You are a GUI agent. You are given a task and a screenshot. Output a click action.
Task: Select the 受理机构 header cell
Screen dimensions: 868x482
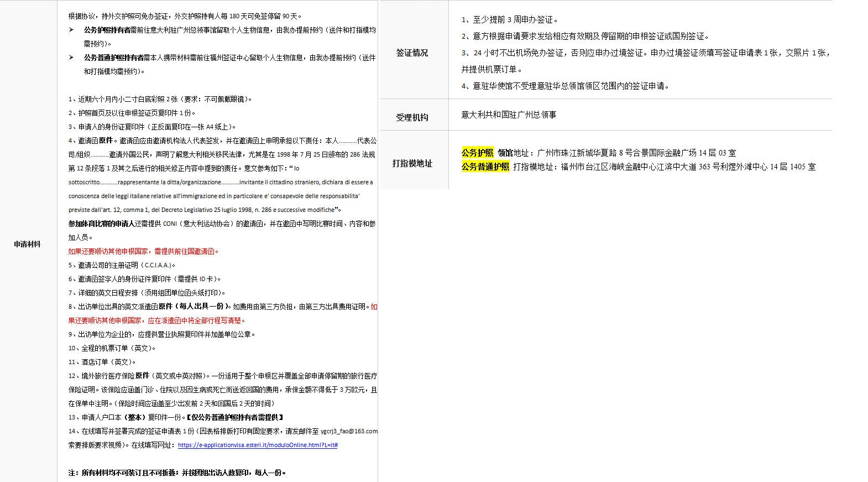[412, 117]
